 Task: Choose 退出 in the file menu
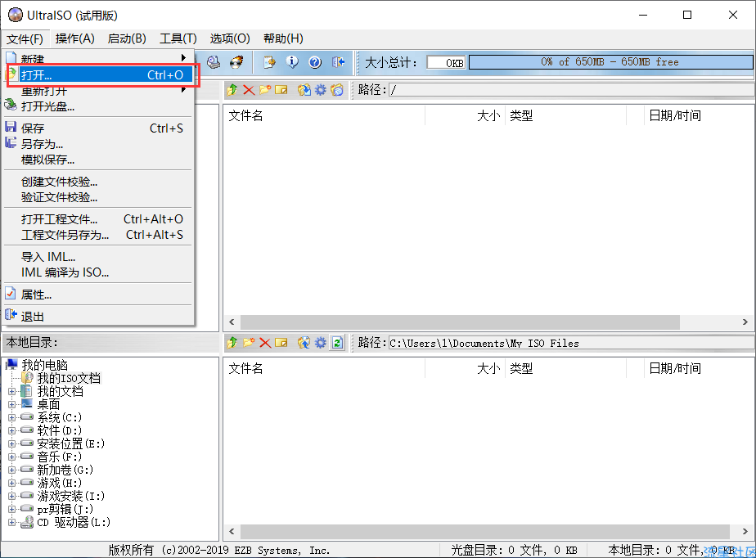(x=99, y=317)
